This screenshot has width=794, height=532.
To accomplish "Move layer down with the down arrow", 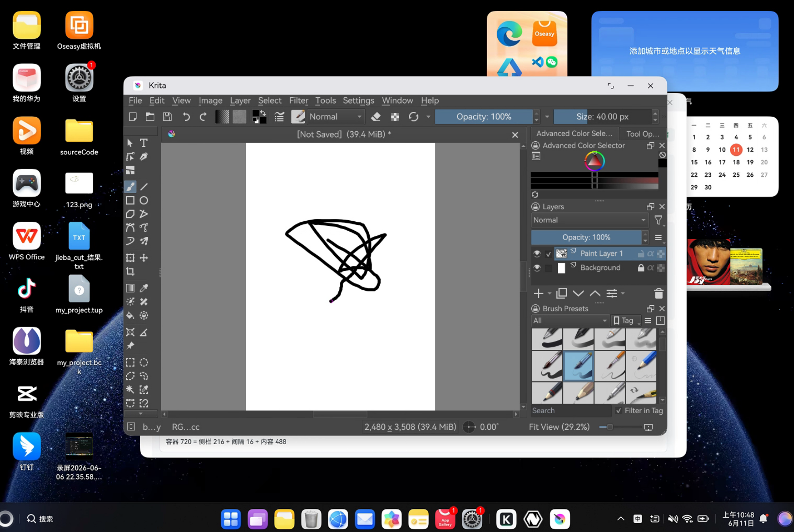I will 578,293.
